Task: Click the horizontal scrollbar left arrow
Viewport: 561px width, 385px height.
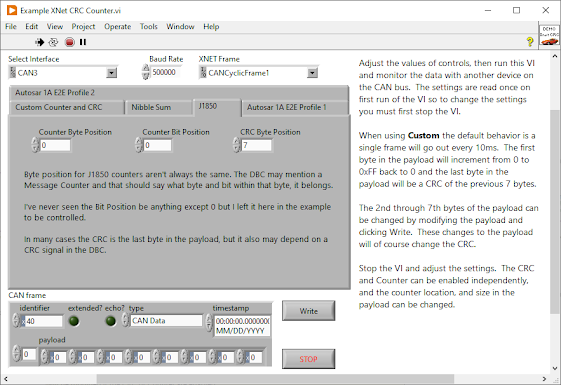Action: 6,379
